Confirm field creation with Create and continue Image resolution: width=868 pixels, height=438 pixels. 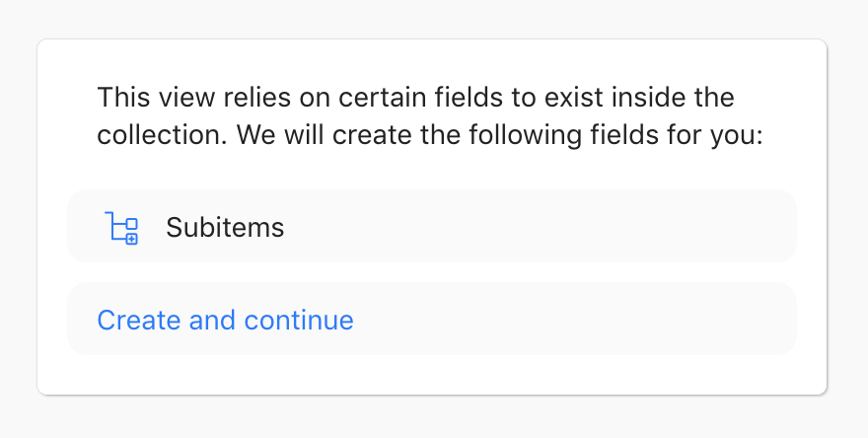point(225,320)
